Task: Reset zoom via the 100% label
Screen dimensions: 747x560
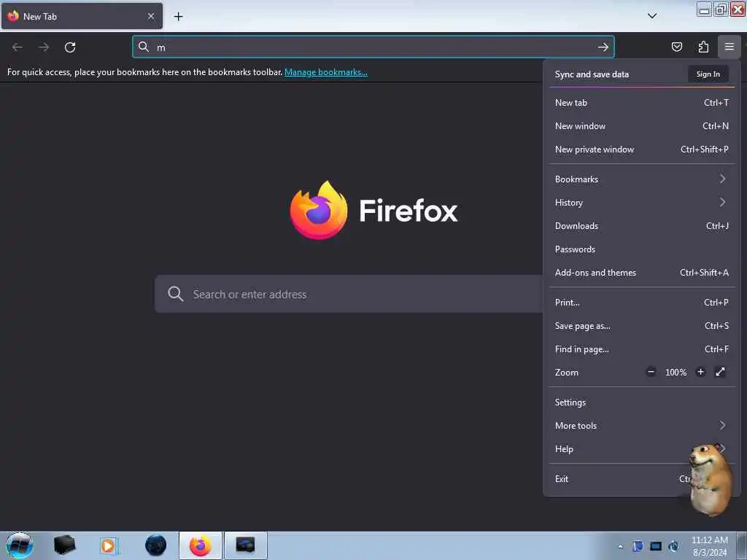Action: click(676, 373)
